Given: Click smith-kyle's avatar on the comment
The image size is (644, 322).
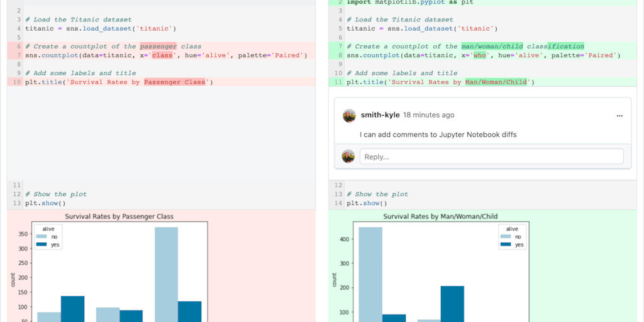Looking at the screenshot, I should click(349, 116).
